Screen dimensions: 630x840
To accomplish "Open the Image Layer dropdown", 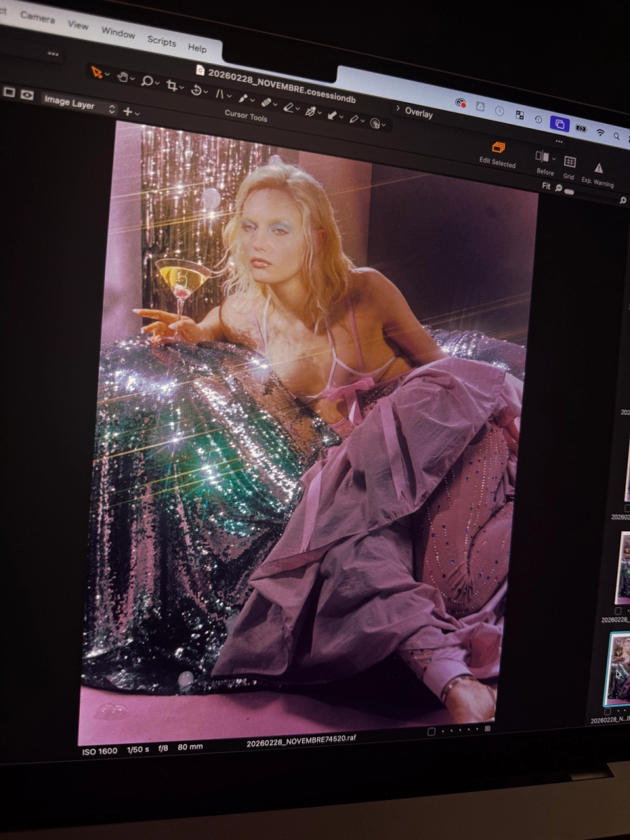I will coord(79,104).
